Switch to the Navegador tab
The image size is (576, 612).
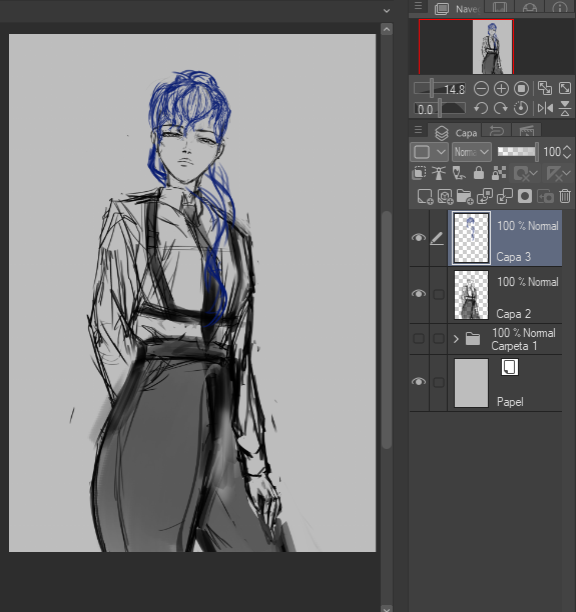click(456, 8)
